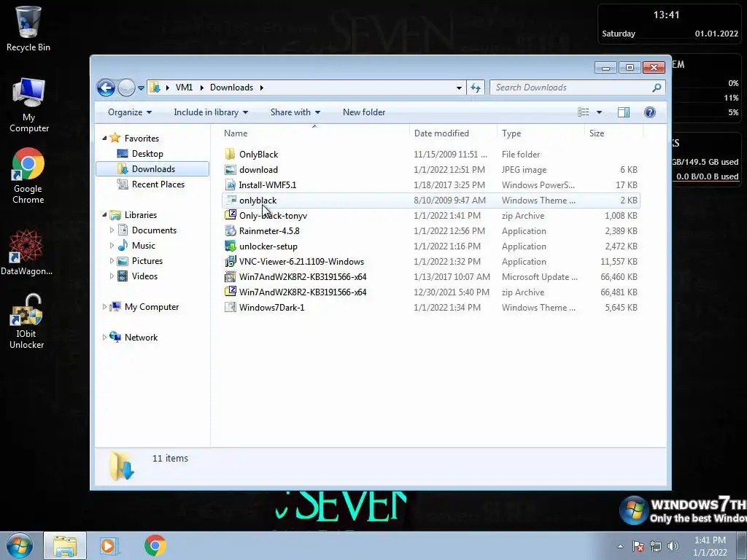Open the Organize menu

coord(130,112)
